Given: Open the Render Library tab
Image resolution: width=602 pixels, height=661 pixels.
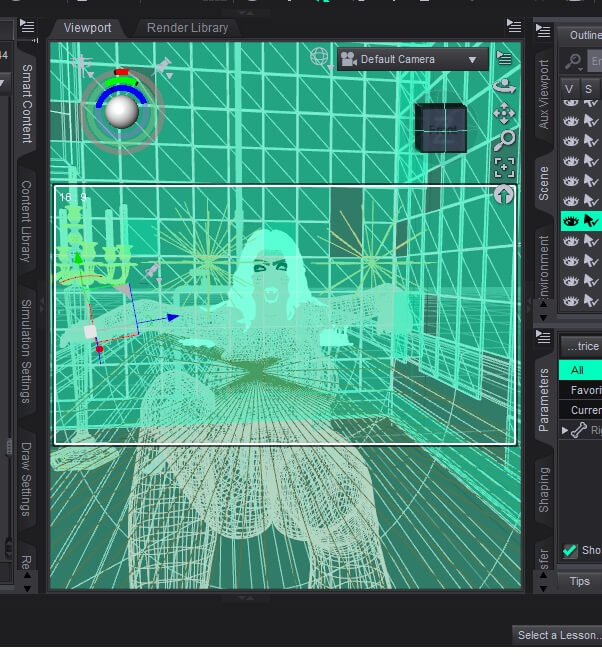Looking at the screenshot, I should (x=187, y=28).
